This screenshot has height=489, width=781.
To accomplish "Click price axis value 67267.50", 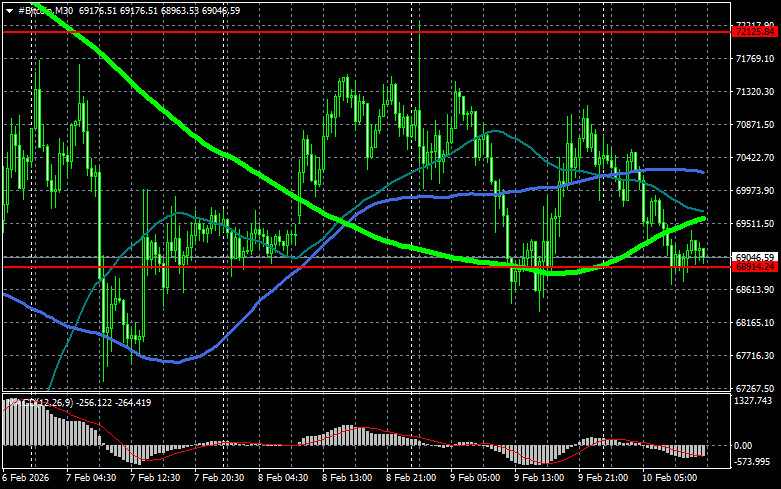I will pyautogui.click(x=755, y=388).
